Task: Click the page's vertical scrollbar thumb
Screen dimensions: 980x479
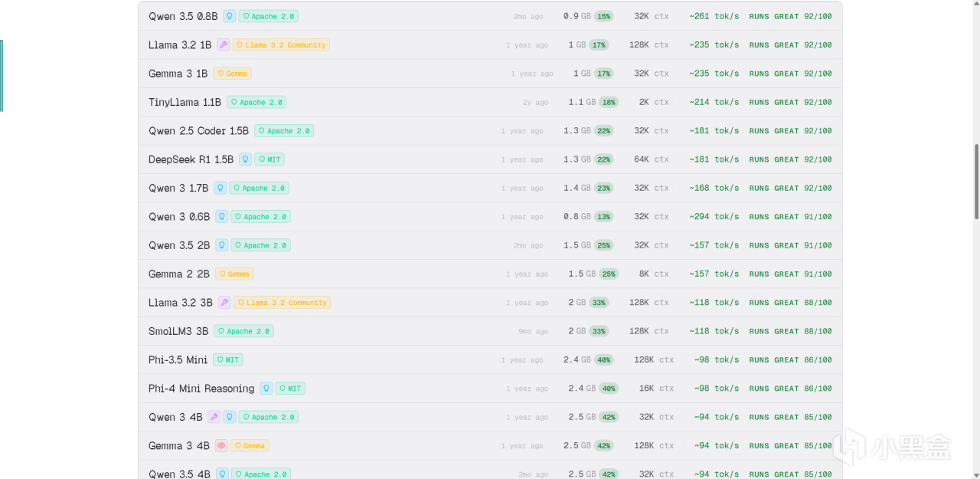Action: click(976, 182)
